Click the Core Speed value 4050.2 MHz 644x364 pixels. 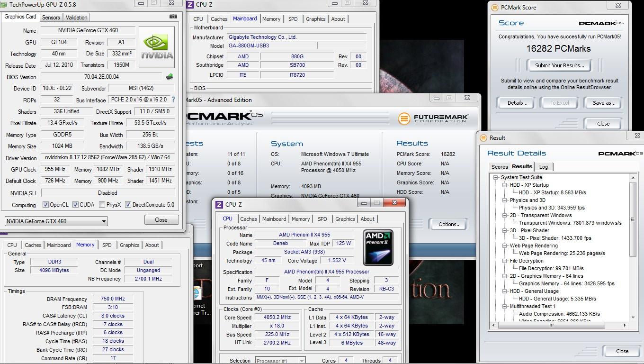[x=277, y=318]
